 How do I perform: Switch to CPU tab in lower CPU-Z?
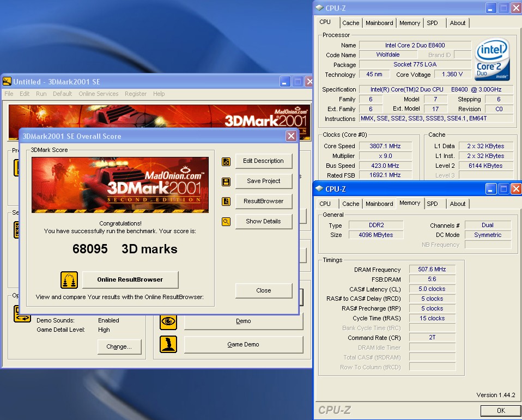[x=325, y=204]
